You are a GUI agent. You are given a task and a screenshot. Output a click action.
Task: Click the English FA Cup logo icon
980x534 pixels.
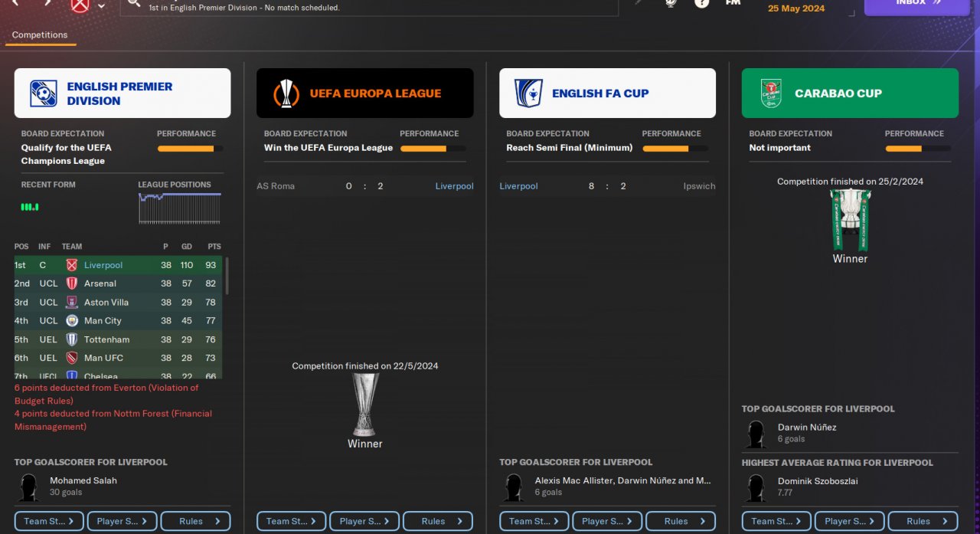pos(528,93)
